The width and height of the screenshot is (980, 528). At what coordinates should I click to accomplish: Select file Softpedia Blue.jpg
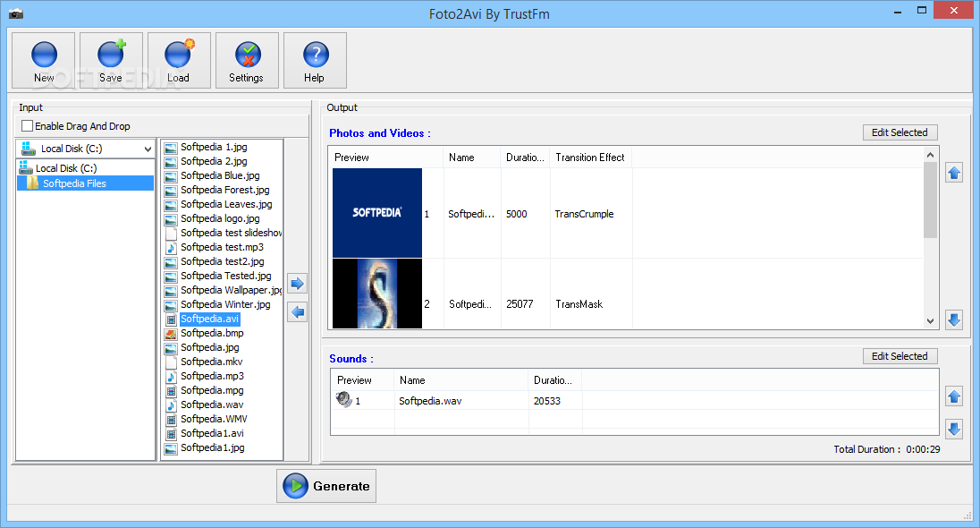pos(220,175)
